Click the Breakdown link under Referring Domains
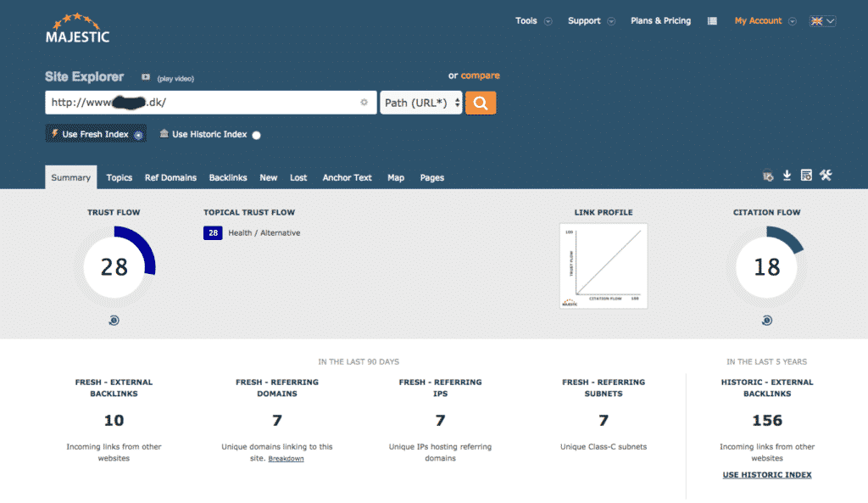 (x=286, y=459)
